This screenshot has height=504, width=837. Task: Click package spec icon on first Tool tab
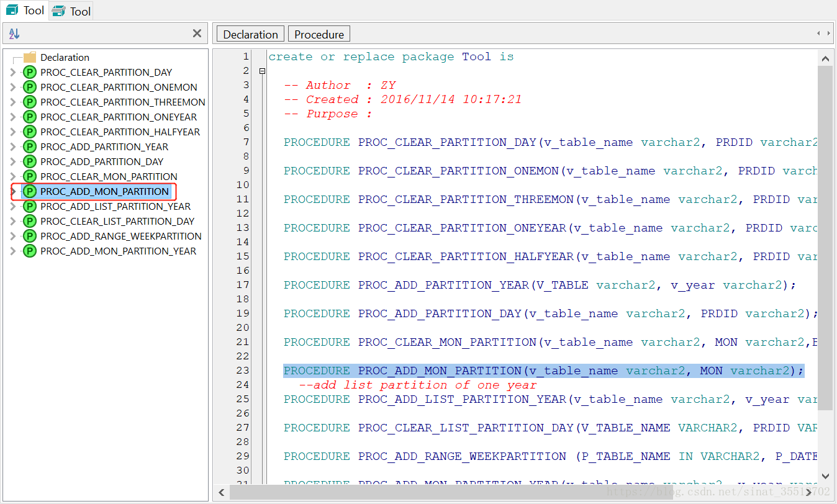coord(12,10)
